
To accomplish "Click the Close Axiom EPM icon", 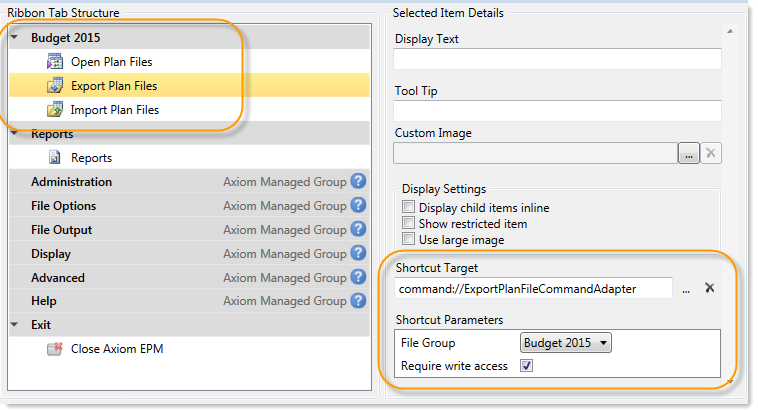I will [x=55, y=349].
